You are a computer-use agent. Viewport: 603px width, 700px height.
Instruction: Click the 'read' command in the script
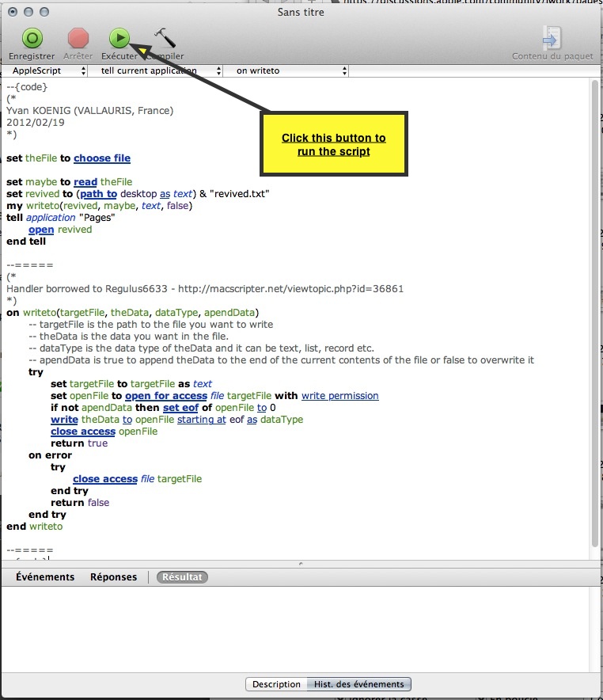85,181
